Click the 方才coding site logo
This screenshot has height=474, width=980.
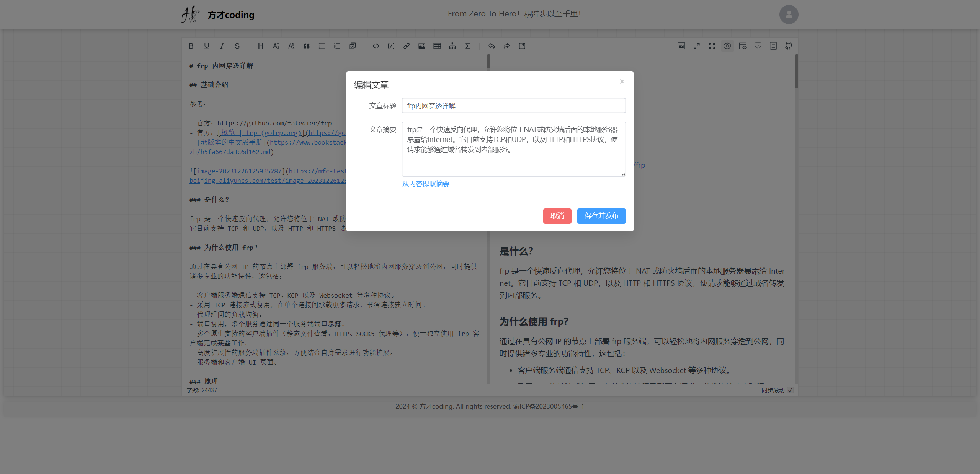(x=218, y=15)
